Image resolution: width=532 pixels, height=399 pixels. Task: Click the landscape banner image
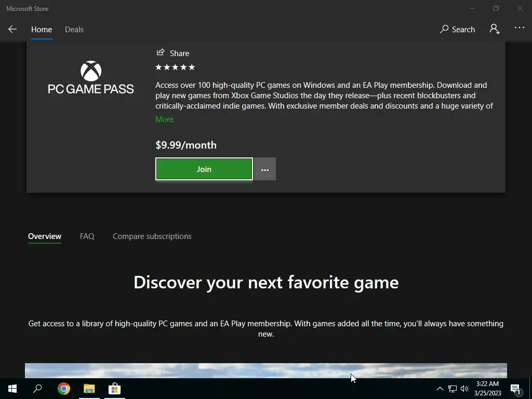(266, 370)
